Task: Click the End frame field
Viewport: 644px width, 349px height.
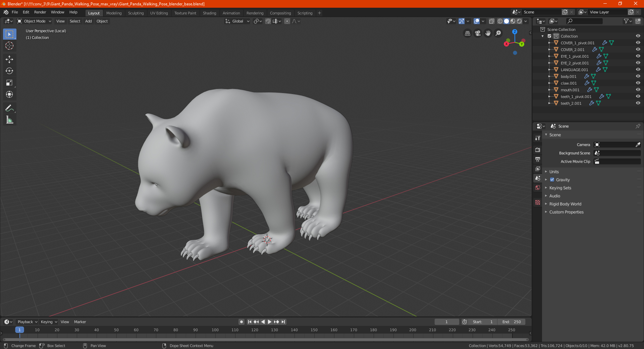Action: pos(512,322)
